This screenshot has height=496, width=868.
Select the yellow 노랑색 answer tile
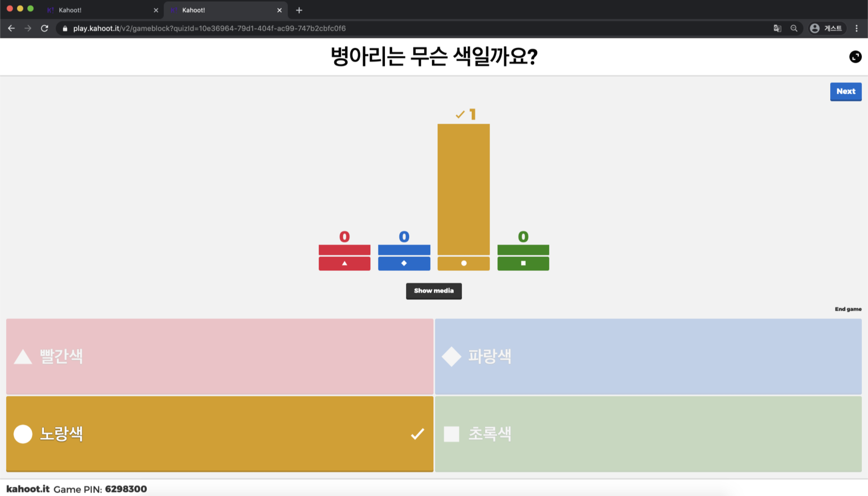tap(220, 434)
